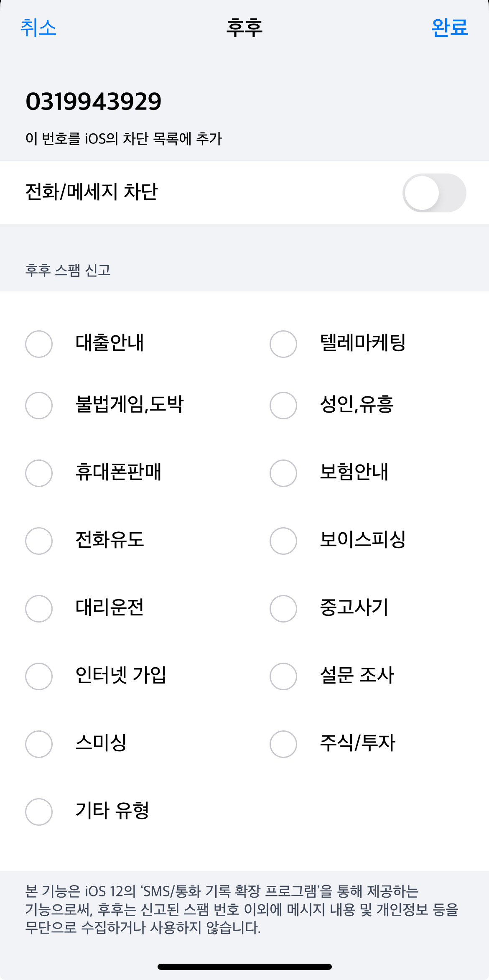Screen dimensions: 489x980
Task: Mark the number as 스미싱
Action: pos(39,744)
